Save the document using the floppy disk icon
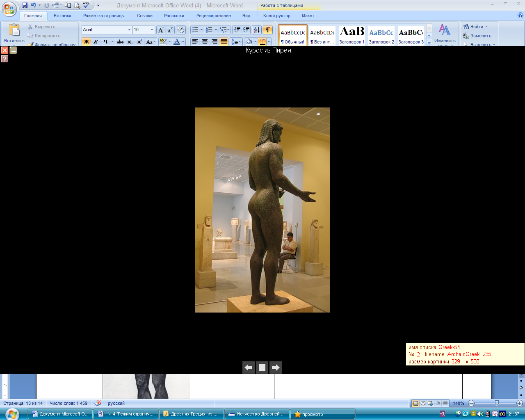The image size is (525, 420). point(25,5)
